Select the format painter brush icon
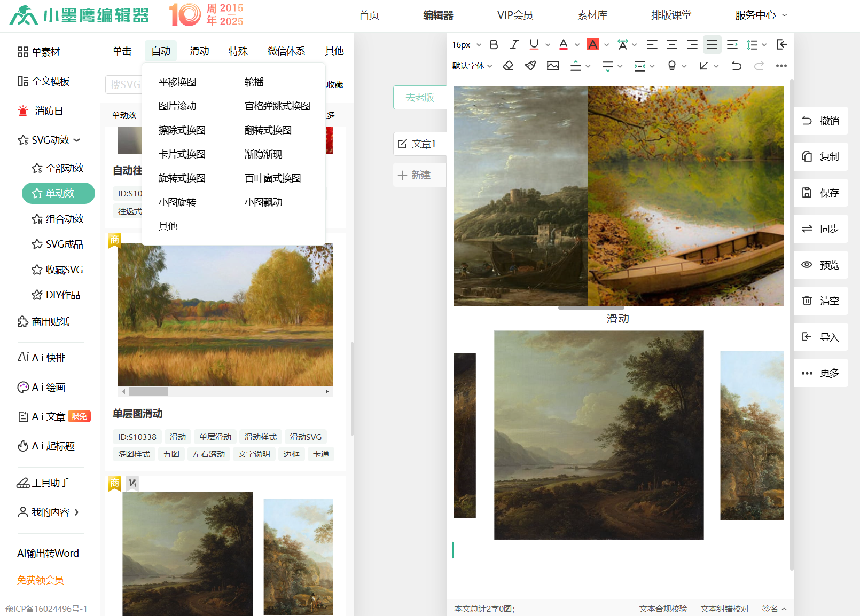This screenshot has width=860, height=616. (x=530, y=66)
